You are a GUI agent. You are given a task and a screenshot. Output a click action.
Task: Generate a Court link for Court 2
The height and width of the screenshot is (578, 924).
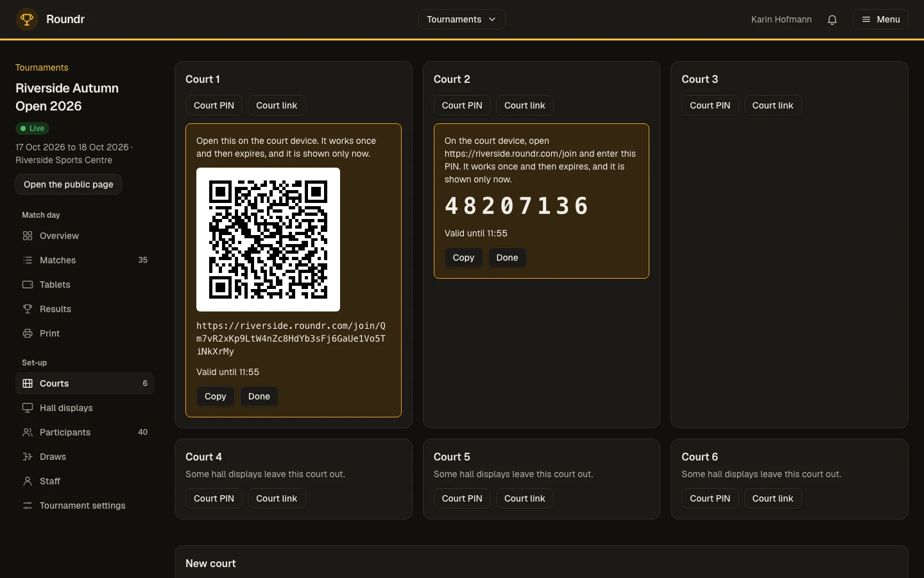tap(525, 105)
